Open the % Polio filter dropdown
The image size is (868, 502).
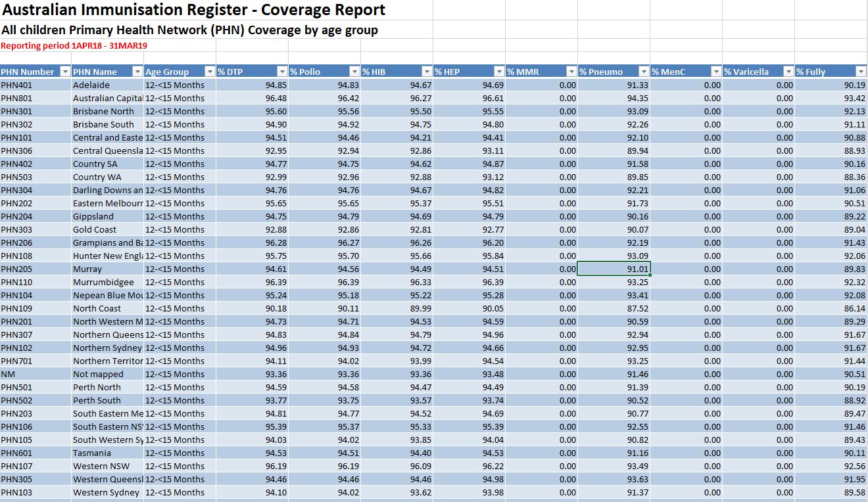click(x=354, y=72)
